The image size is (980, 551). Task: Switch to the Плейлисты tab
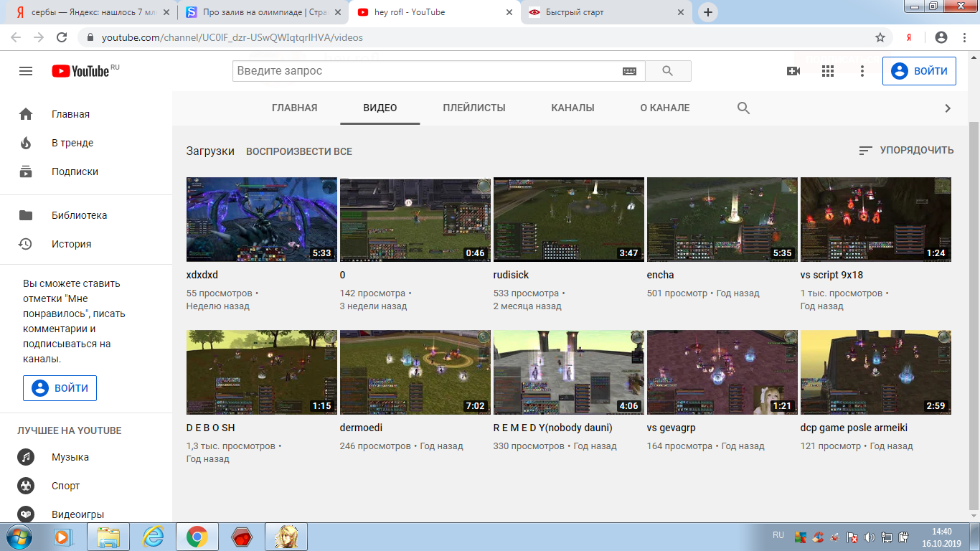pos(473,108)
